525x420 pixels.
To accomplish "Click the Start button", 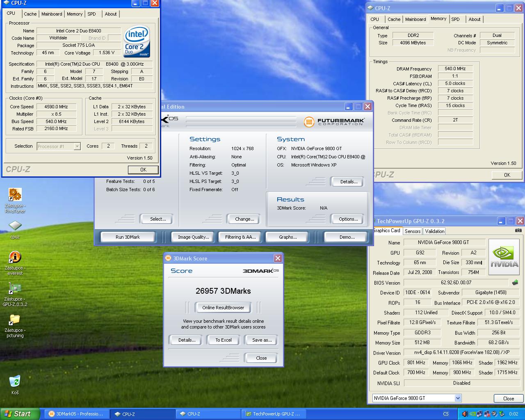I will [x=20, y=414].
